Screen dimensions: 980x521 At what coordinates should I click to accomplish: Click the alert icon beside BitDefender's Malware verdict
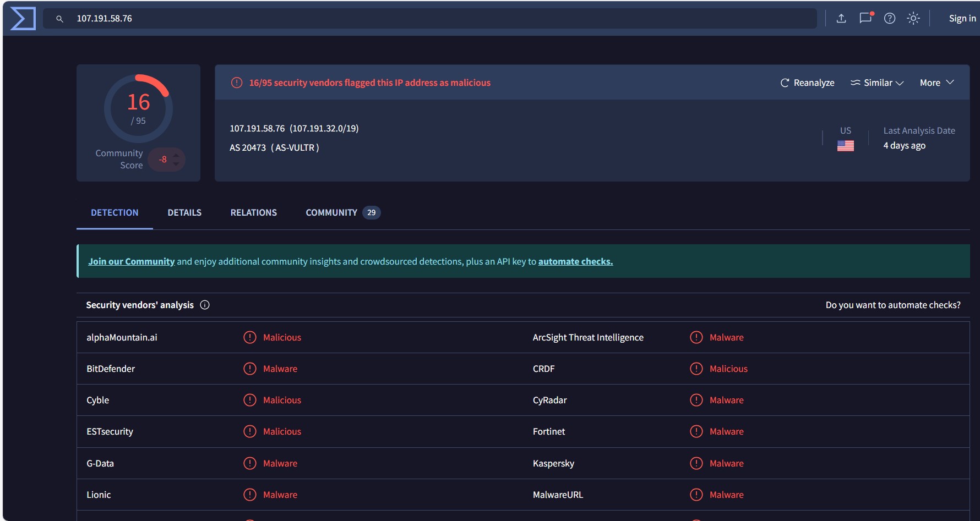[250, 369]
